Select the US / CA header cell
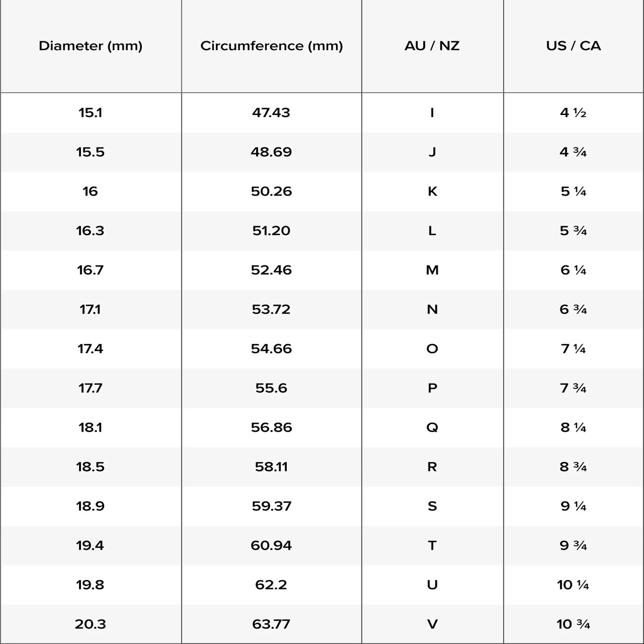 (573, 46)
